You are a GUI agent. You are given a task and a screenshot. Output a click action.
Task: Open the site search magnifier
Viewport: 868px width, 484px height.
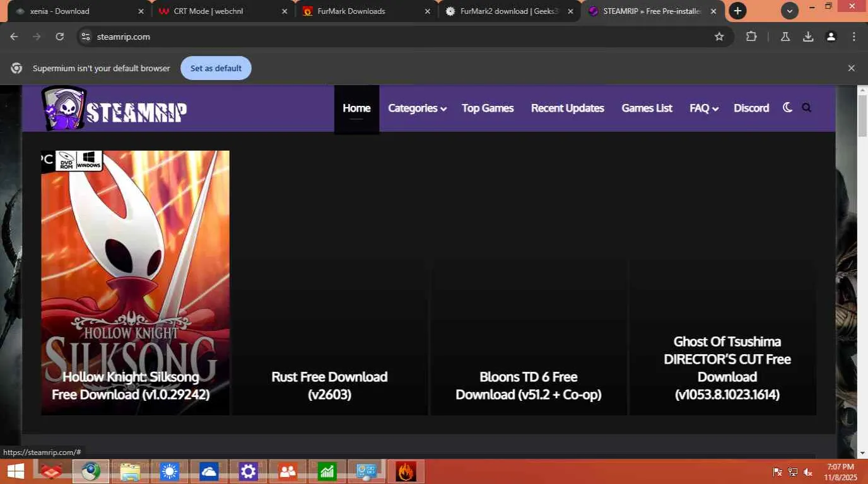click(x=806, y=108)
